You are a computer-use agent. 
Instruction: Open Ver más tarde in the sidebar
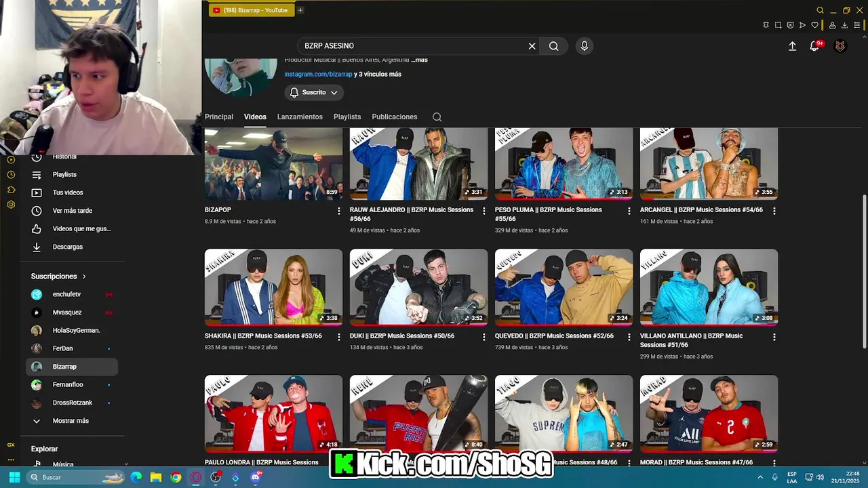point(72,211)
